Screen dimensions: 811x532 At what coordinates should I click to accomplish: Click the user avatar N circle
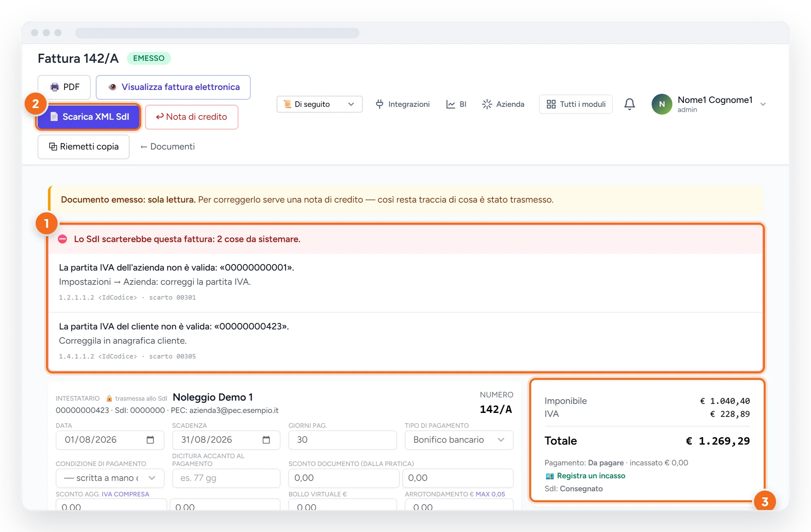click(x=662, y=104)
